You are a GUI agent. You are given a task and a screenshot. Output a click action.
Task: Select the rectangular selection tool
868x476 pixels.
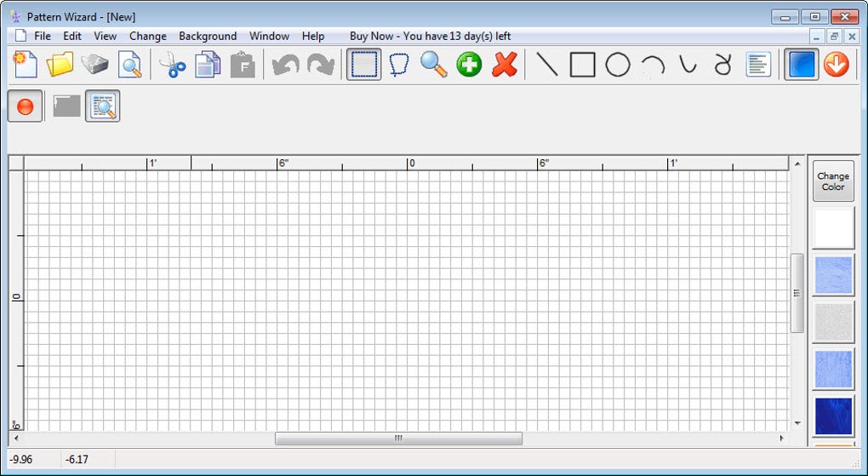coord(363,64)
